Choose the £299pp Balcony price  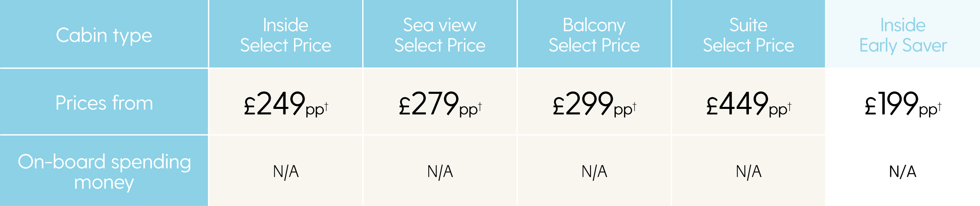coord(594,104)
